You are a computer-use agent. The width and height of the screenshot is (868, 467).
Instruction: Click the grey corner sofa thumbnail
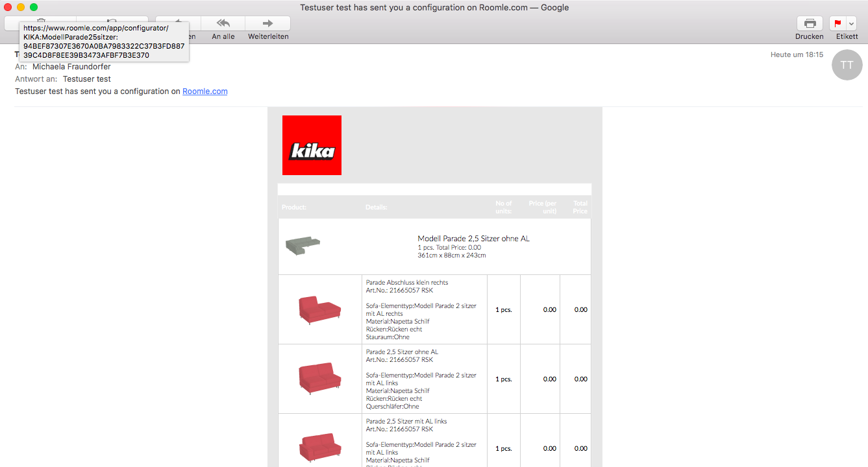(x=303, y=245)
